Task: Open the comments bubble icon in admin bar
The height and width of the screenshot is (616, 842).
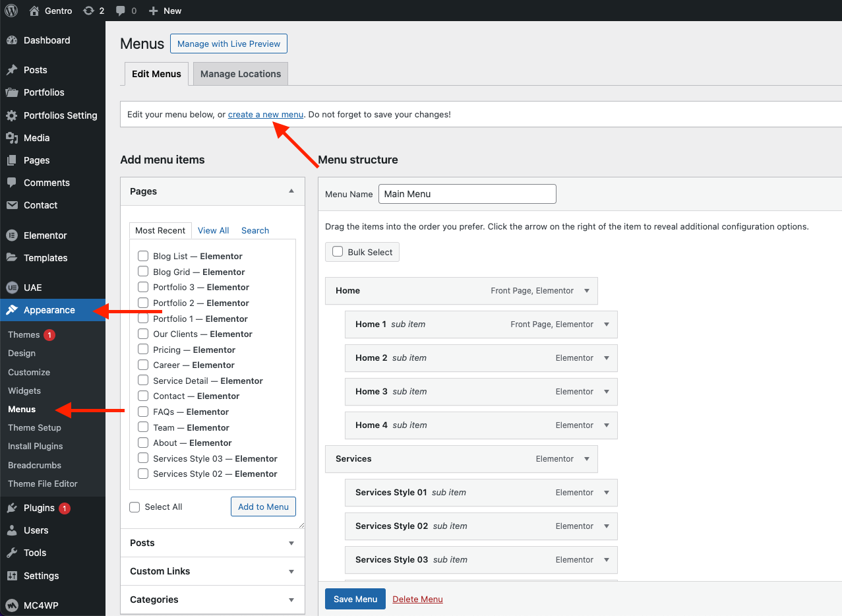Action: 121,11
